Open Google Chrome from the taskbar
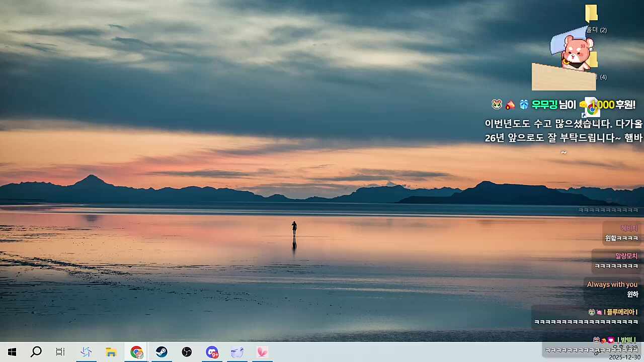This screenshot has height=362, width=644. point(136,352)
